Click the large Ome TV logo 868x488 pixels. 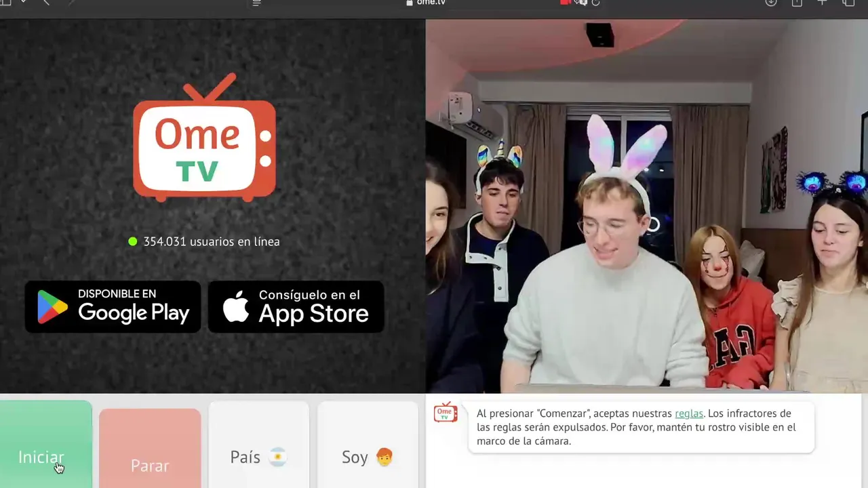pyautogui.click(x=204, y=138)
